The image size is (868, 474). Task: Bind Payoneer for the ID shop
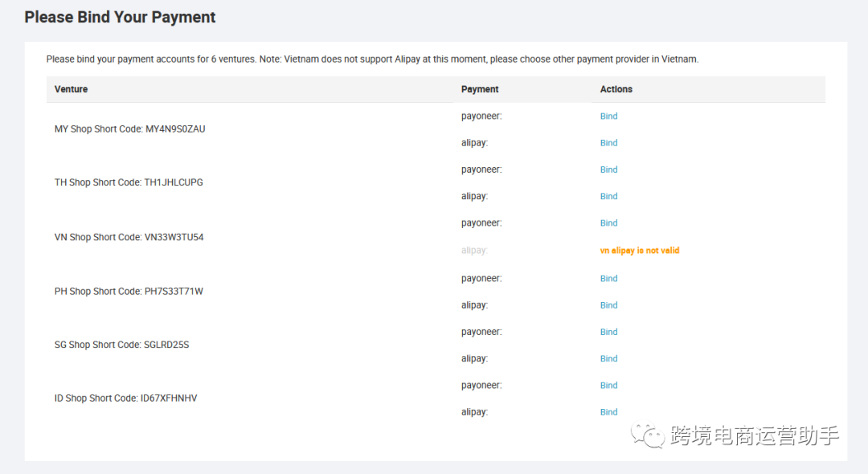(608, 386)
